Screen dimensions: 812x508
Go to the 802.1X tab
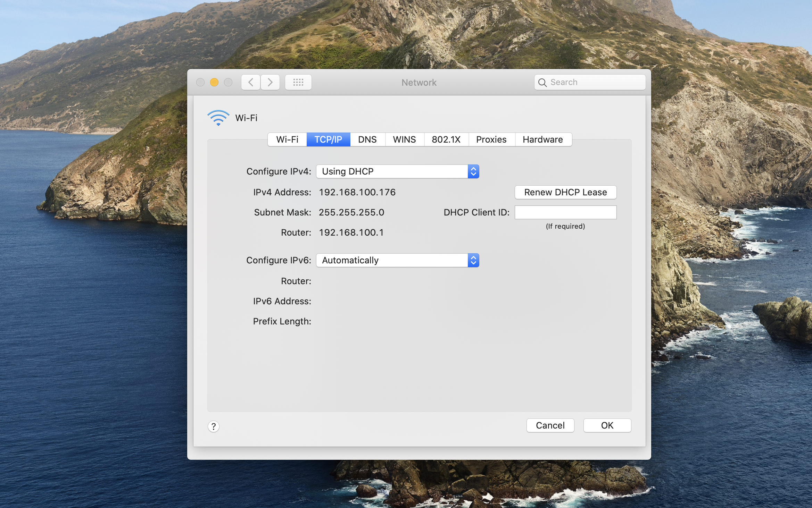point(446,139)
